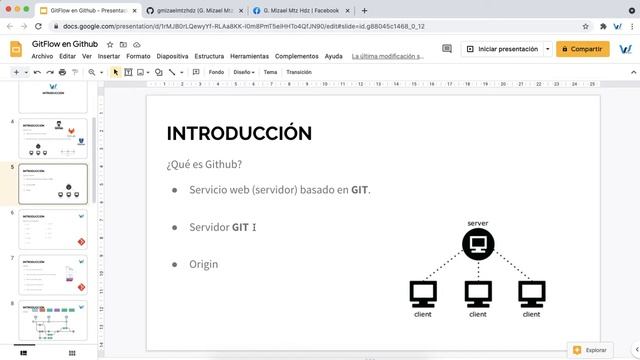Select slide 6 thumbnail
Screen dimensions: 640x360
53,229
